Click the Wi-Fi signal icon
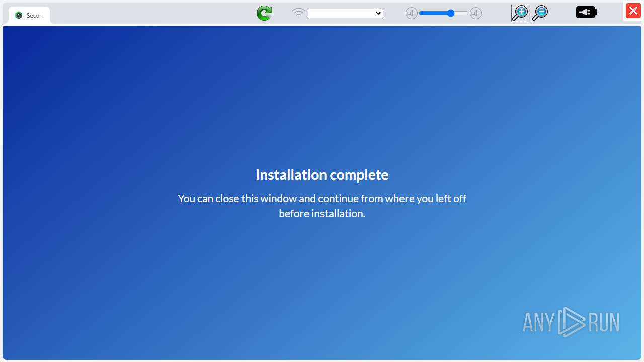This screenshot has width=644, height=362. point(299,13)
